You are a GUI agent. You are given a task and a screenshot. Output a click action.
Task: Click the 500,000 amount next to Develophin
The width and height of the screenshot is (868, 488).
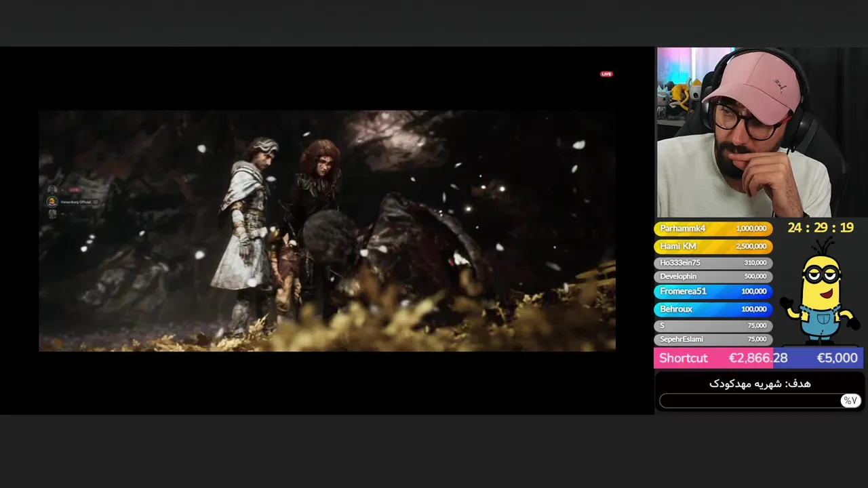pyautogui.click(x=755, y=277)
